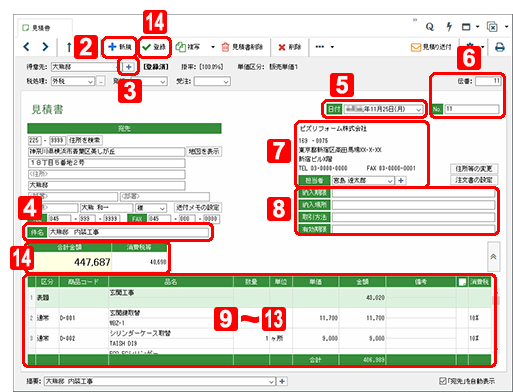Open the dropdown arrow next to 複写
Image resolution: width=513 pixels, height=392 pixels.
pyautogui.click(x=213, y=47)
